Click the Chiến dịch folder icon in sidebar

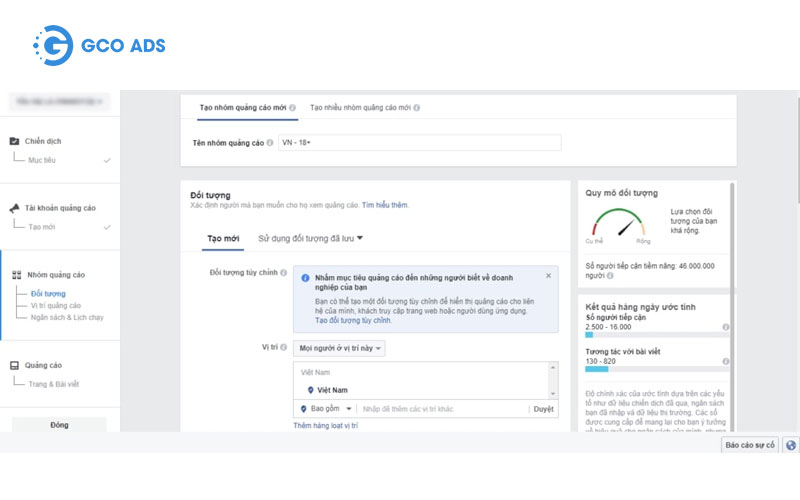15,142
